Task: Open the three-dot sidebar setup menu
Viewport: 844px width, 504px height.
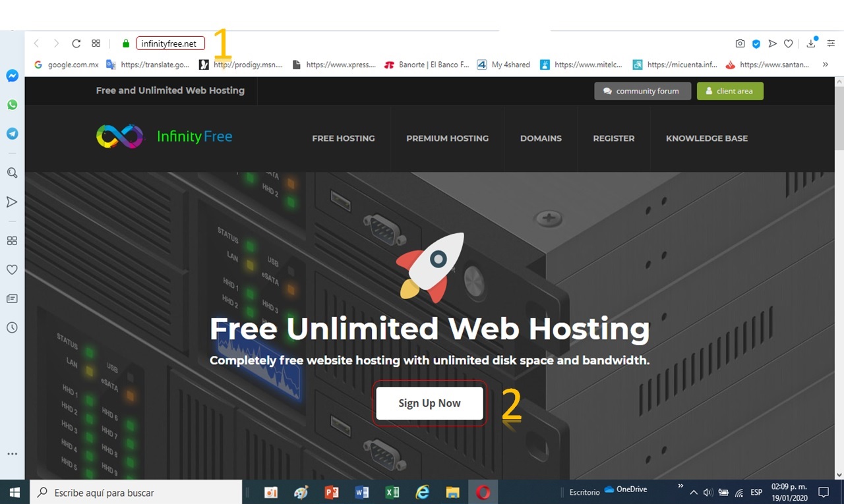Action: coord(12,454)
